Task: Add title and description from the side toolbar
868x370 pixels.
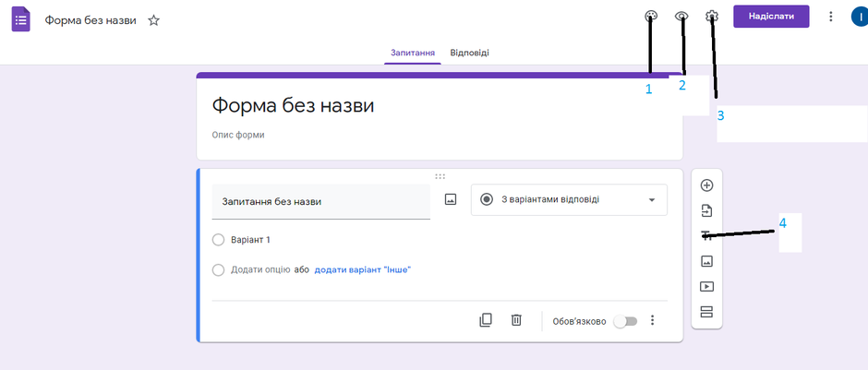Action: (x=707, y=235)
